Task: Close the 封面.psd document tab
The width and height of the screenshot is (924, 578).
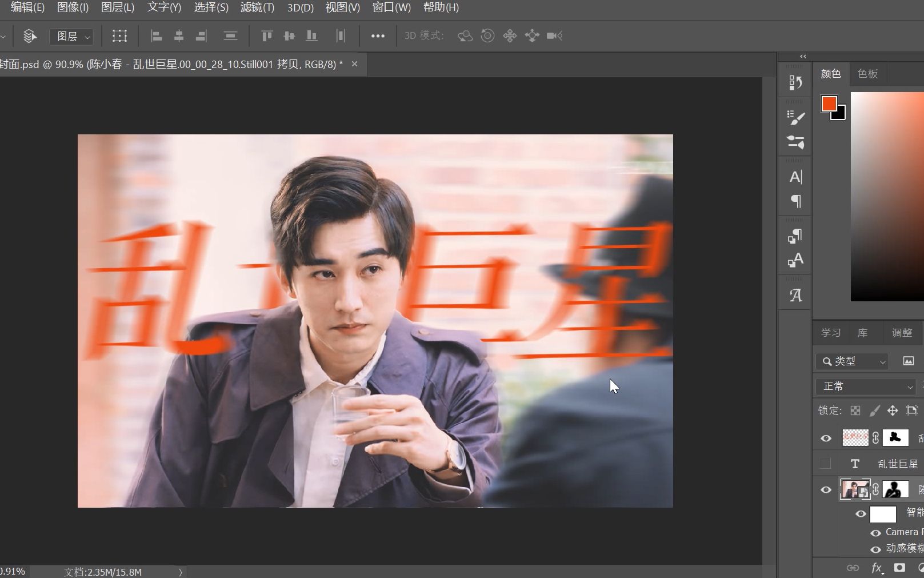Action: 354,64
